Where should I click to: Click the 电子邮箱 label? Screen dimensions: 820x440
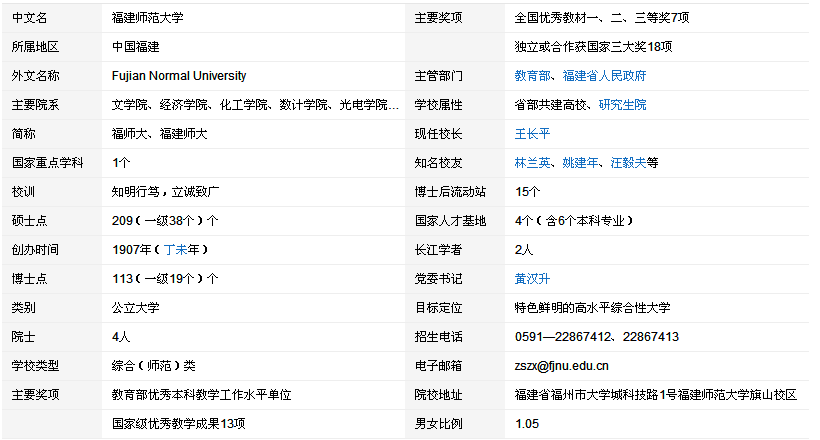tap(439, 366)
